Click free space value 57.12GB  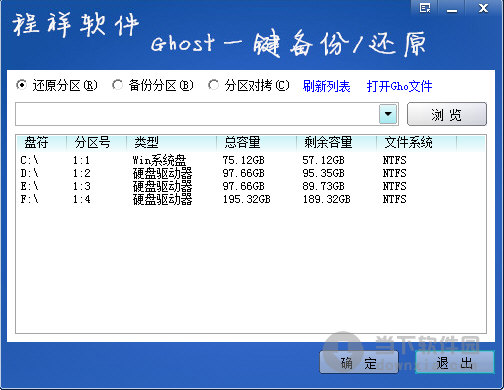[x=323, y=160]
